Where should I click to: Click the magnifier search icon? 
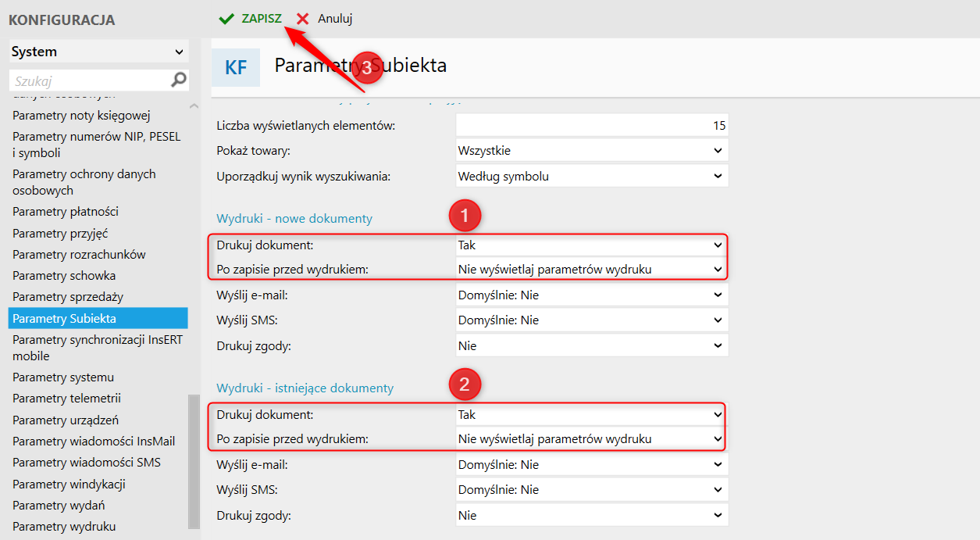click(179, 80)
